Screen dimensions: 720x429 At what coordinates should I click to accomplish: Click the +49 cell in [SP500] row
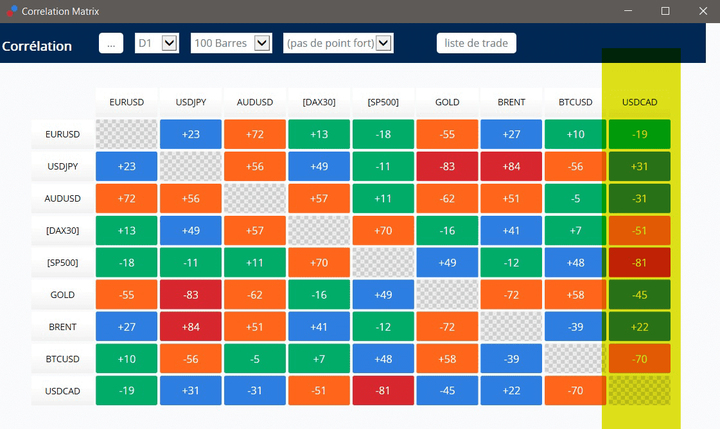coord(447,263)
